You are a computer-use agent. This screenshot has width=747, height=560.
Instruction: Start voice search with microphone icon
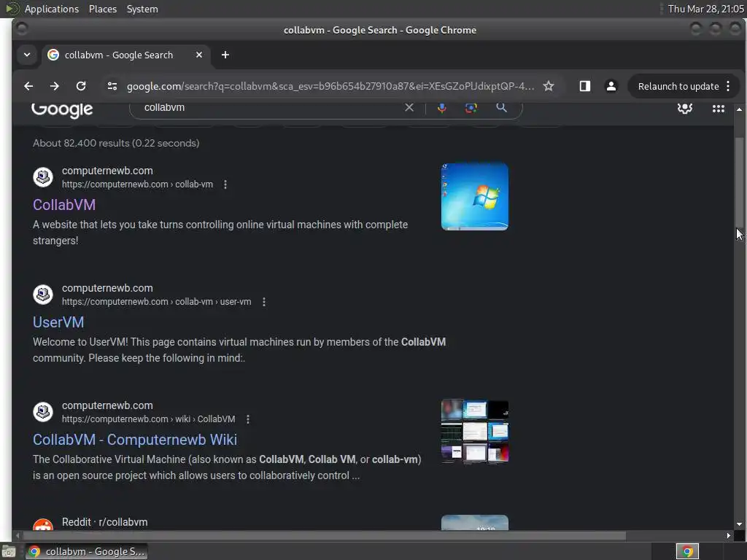pos(441,108)
